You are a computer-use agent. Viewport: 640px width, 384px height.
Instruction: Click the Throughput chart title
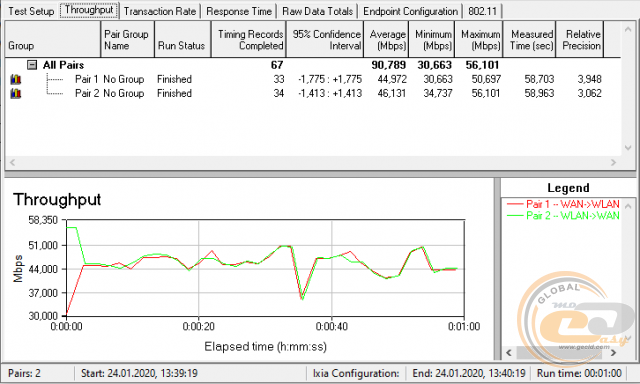57,200
